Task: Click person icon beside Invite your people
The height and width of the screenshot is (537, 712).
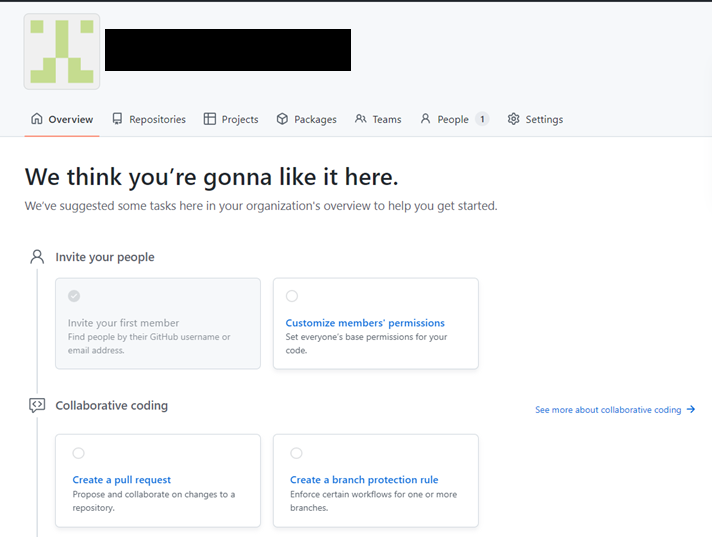Action: (x=37, y=256)
